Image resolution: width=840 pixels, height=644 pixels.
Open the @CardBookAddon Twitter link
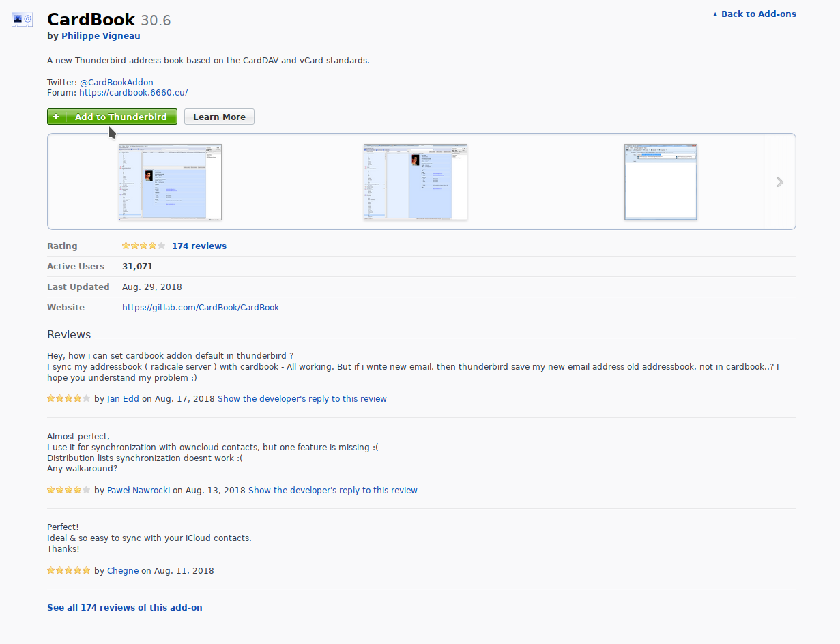point(116,82)
